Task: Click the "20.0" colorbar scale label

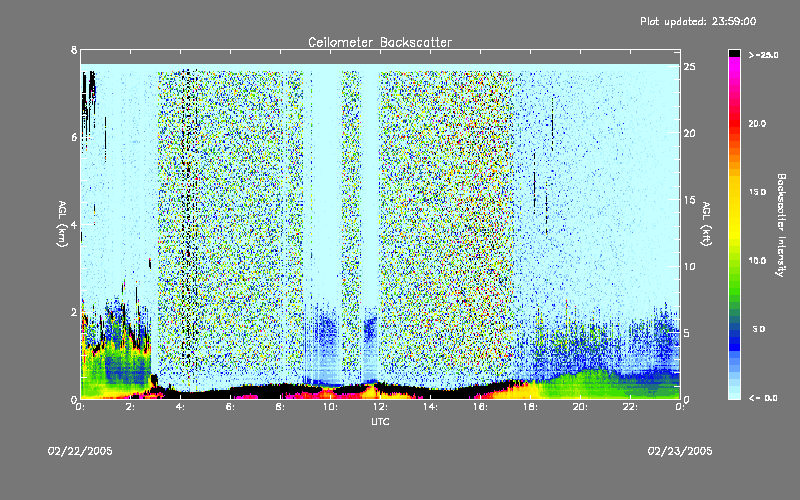Action: [x=758, y=124]
